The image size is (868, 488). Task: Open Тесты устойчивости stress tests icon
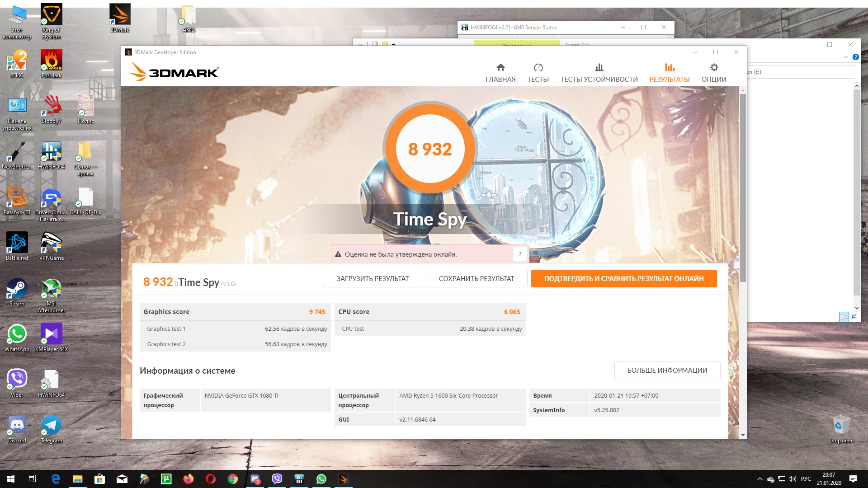coord(599,68)
